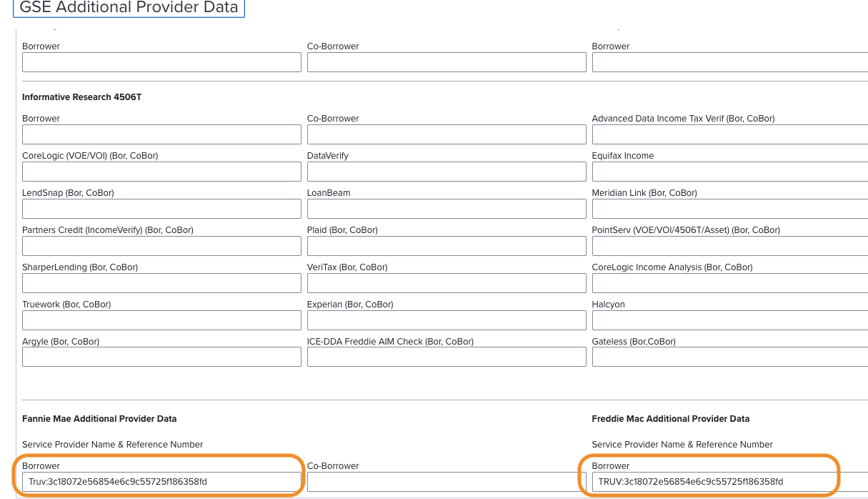
Task: Click the Informative Research 4506T Borrower field
Action: coord(161,134)
